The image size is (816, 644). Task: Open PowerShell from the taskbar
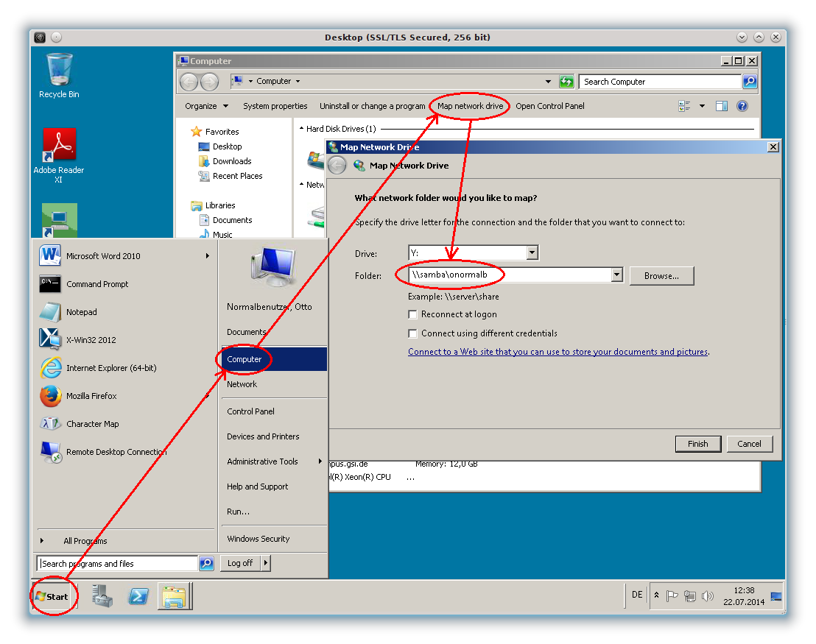(x=138, y=596)
